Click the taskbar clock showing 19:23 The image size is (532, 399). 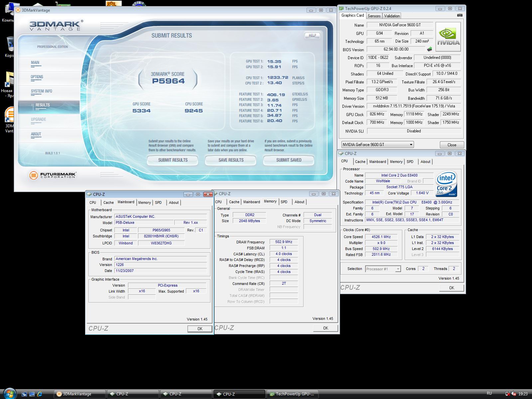click(523, 394)
